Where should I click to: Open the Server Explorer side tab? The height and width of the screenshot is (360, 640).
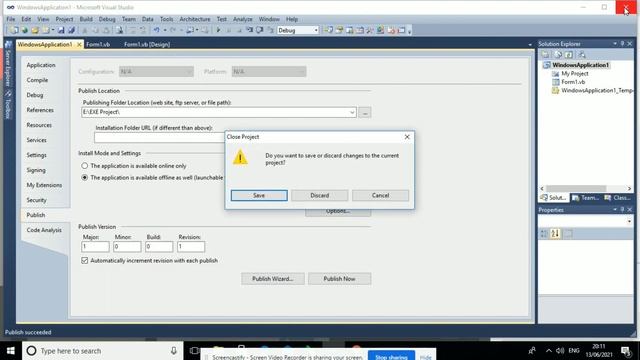(8, 65)
